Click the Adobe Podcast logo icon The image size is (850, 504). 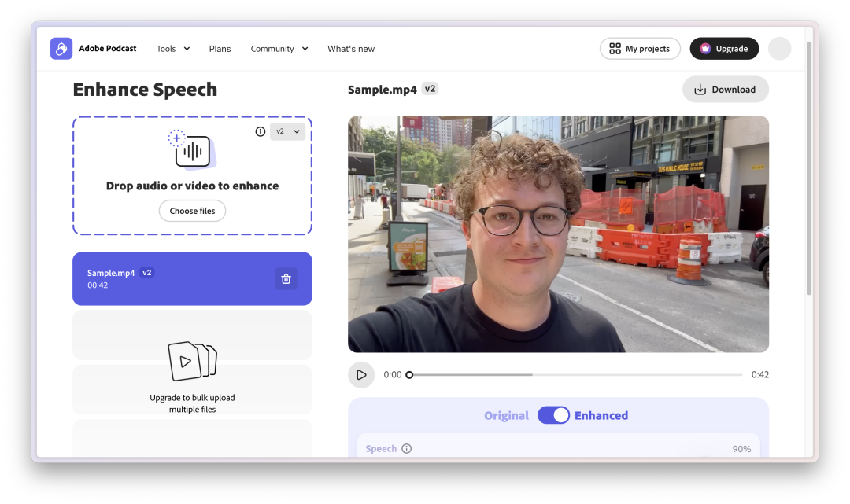(x=61, y=49)
